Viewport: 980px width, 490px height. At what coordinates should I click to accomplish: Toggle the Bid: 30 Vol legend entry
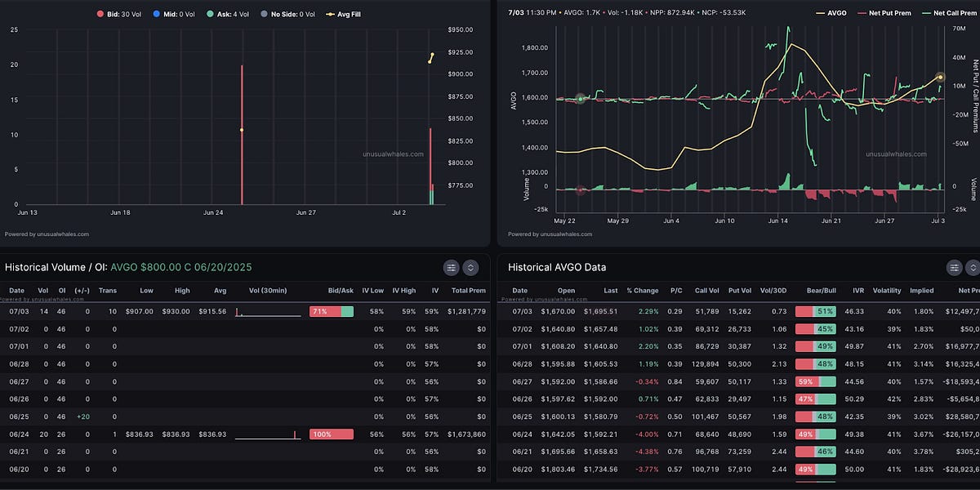tap(118, 14)
